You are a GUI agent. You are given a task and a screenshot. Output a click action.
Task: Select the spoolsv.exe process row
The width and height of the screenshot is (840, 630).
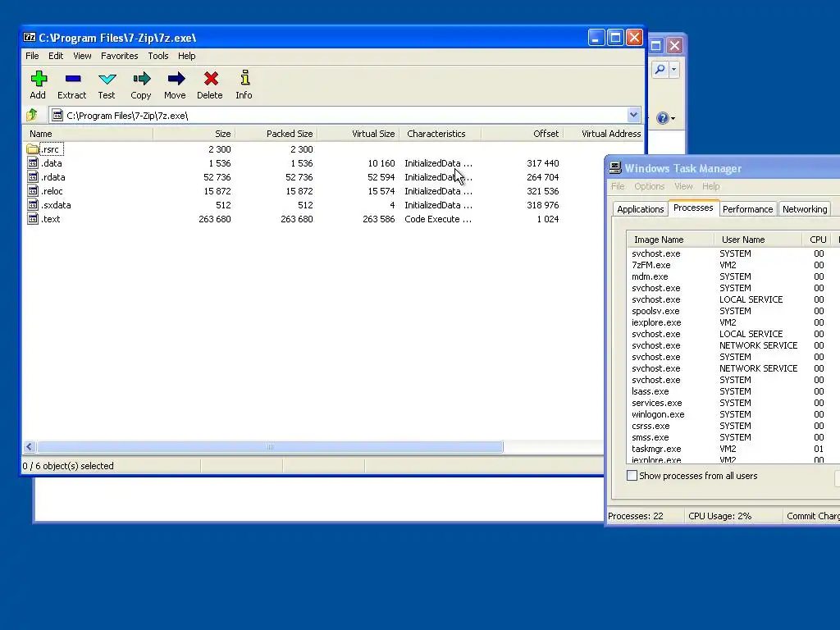point(733,311)
